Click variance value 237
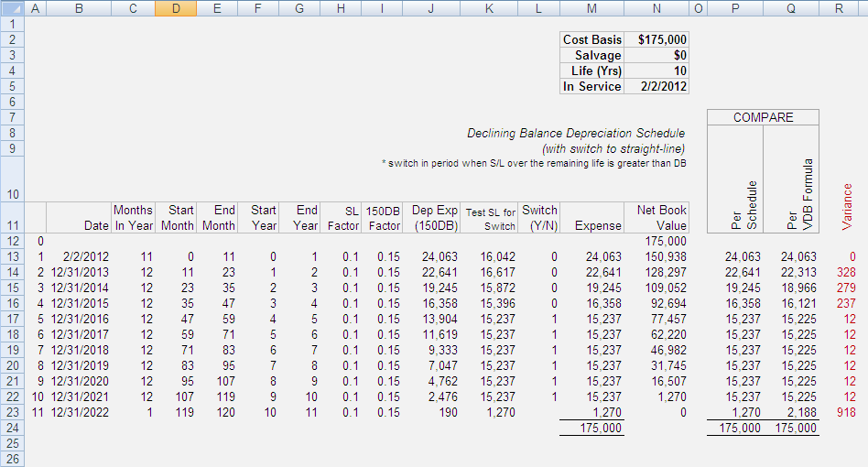Viewport: 868px width, 467px height. 846,303
